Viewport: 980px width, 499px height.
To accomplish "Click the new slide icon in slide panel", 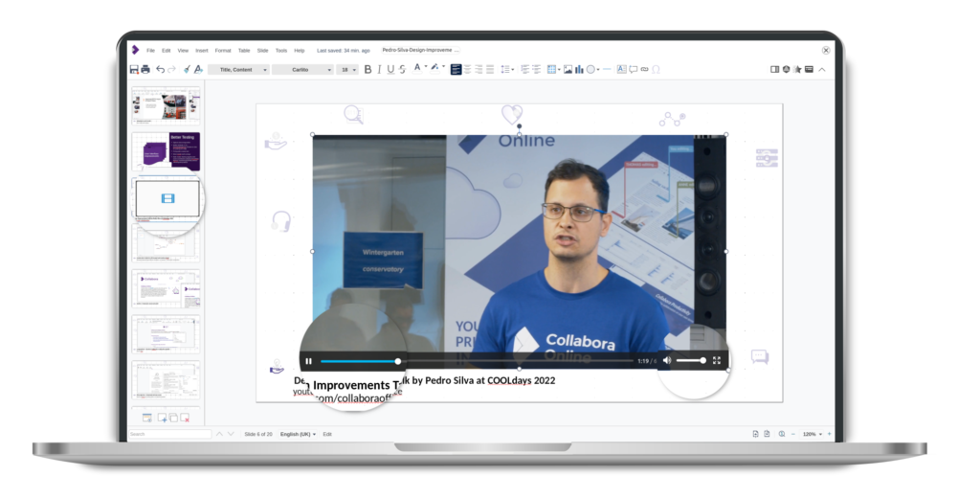I will (x=163, y=418).
